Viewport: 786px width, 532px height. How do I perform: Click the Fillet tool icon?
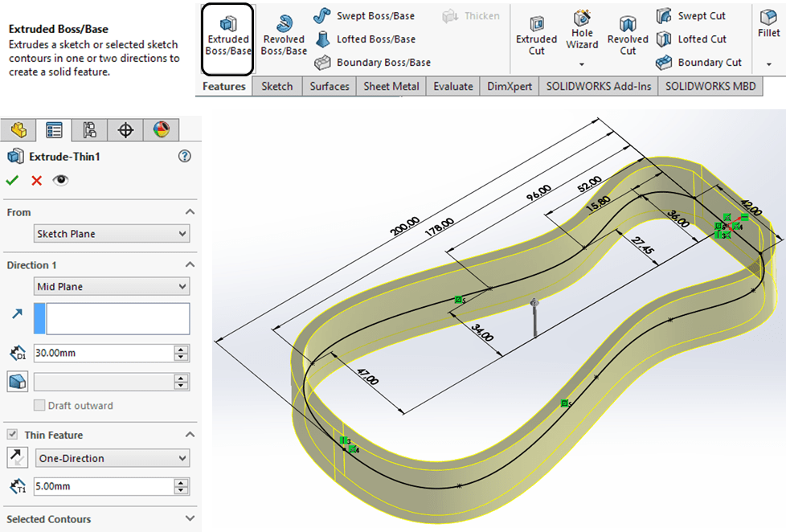768,23
